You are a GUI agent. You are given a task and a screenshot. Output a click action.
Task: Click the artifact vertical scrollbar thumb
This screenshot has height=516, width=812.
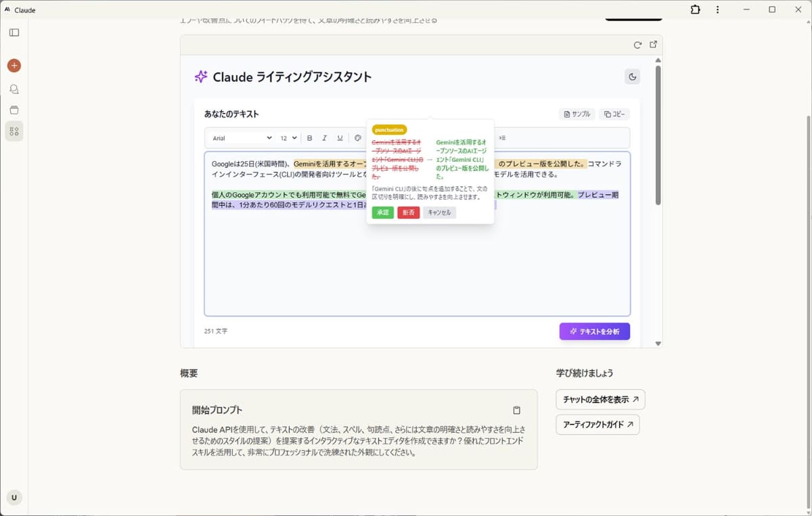click(x=658, y=135)
